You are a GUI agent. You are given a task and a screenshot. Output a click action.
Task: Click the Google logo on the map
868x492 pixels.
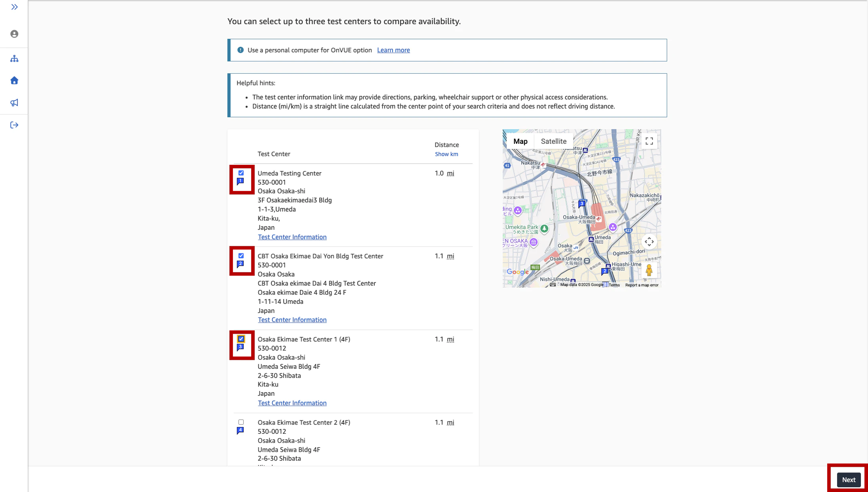click(x=518, y=272)
